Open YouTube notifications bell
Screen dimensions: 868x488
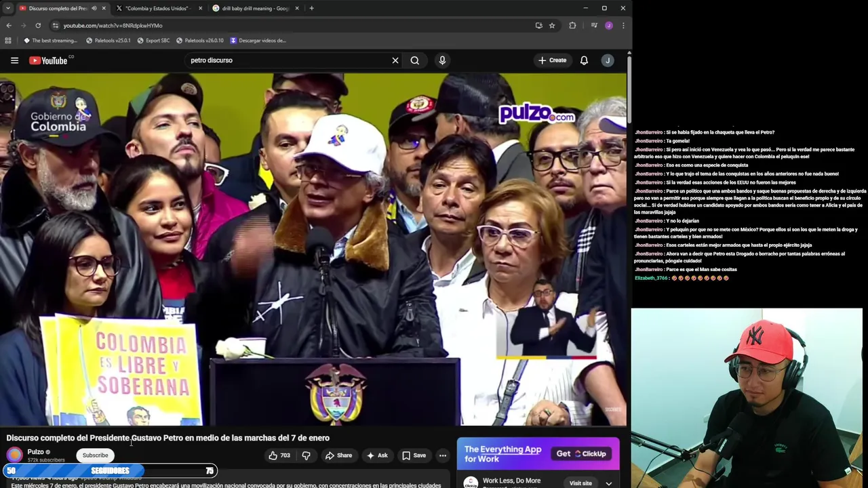pos(584,60)
